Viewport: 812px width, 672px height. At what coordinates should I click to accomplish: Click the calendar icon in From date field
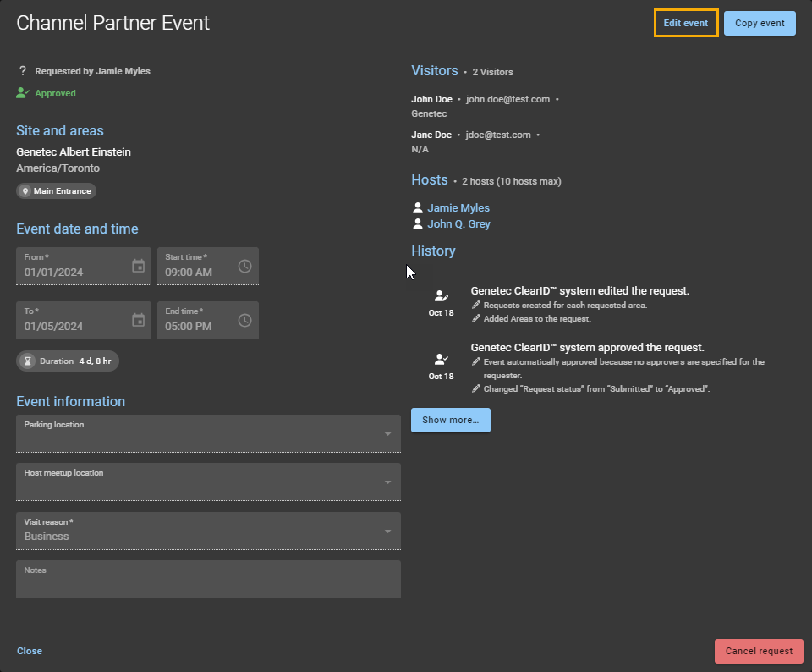(139, 266)
